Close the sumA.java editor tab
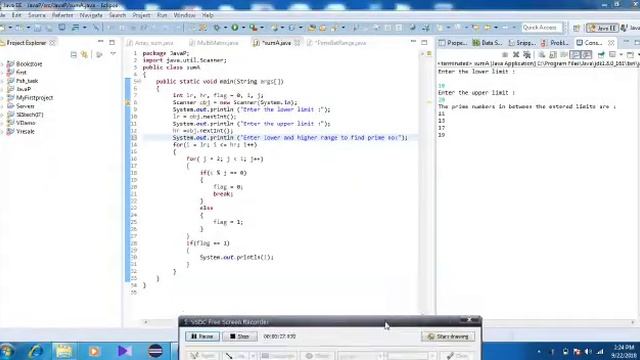Viewport: 640px width, 360px height. point(297,43)
